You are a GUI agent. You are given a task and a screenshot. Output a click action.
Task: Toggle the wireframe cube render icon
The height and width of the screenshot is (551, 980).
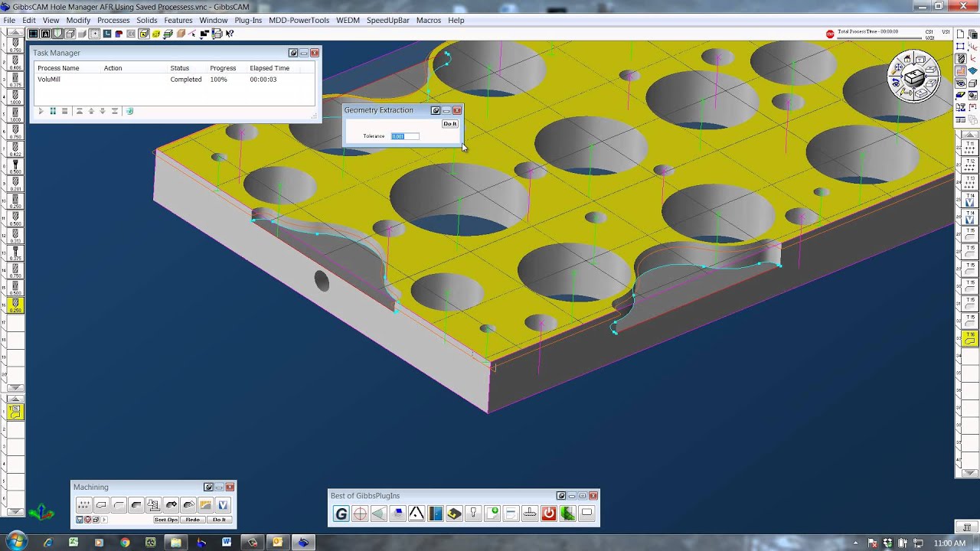point(70,34)
